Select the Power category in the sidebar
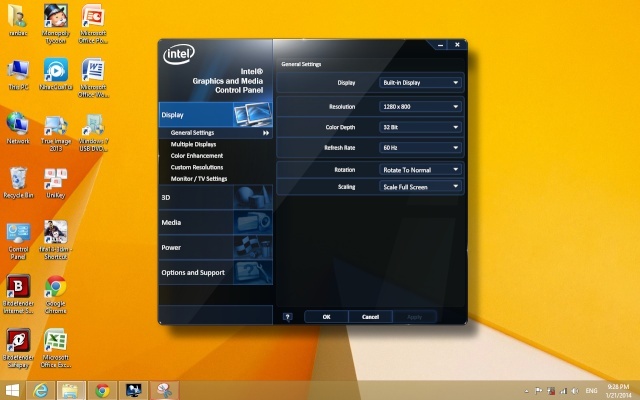Image resolution: width=640 pixels, height=400 pixels. point(216,248)
